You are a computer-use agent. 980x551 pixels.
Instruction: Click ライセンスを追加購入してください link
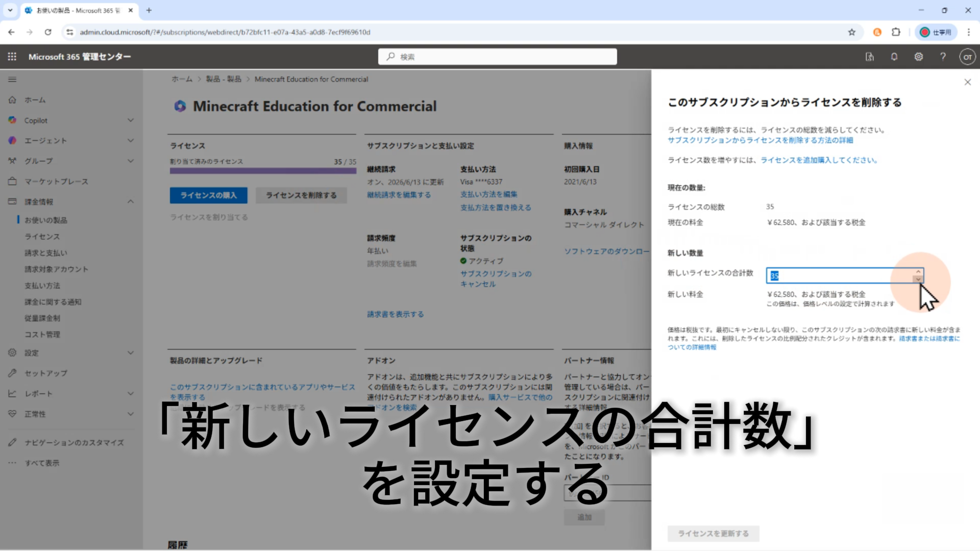coord(819,160)
